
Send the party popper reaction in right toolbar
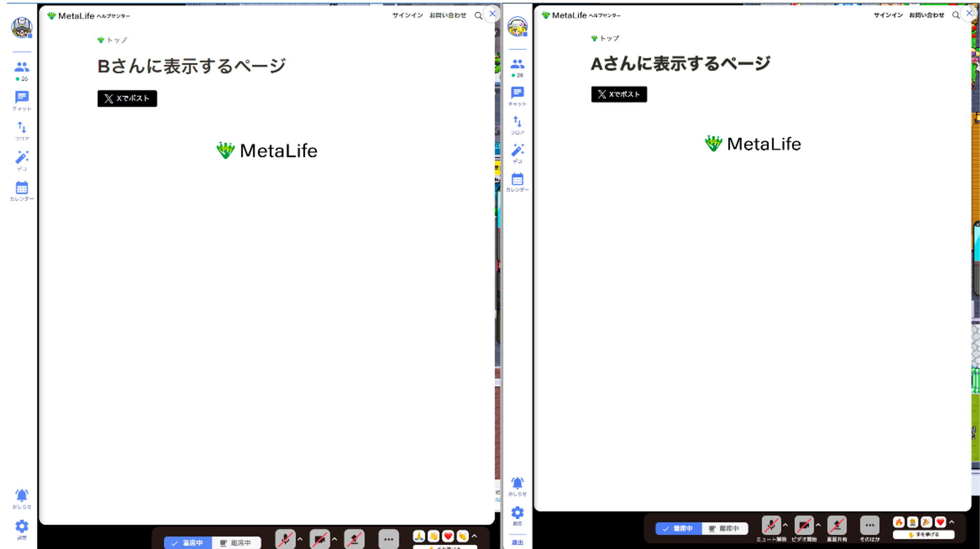click(926, 522)
